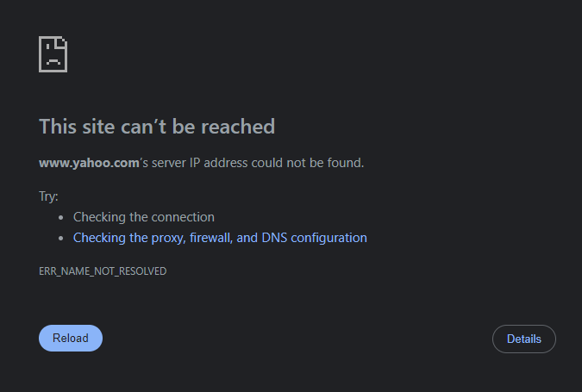The height and width of the screenshot is (392, 582).
Task: Click the ERR_NAME_NOT_RESOLVED error code
Action: [103, 271]
